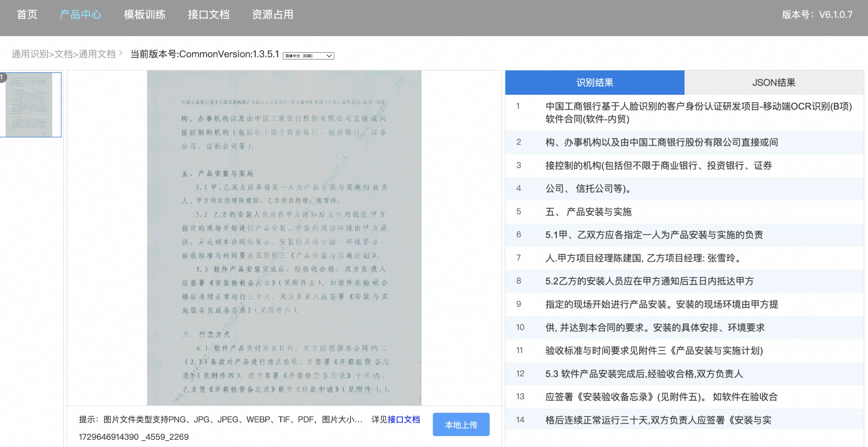Select result row 9 指定的现场开始进行

684,304
